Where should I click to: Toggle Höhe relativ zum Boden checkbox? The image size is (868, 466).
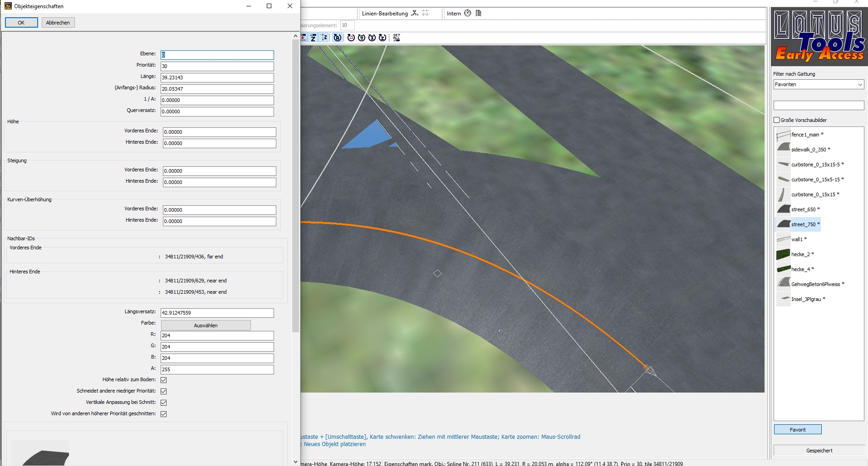[x=164, y=380]
